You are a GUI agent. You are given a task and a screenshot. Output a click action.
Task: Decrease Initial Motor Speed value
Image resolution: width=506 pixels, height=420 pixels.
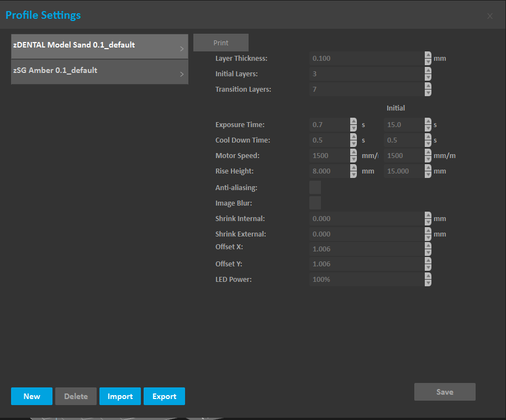pos(428,159)
